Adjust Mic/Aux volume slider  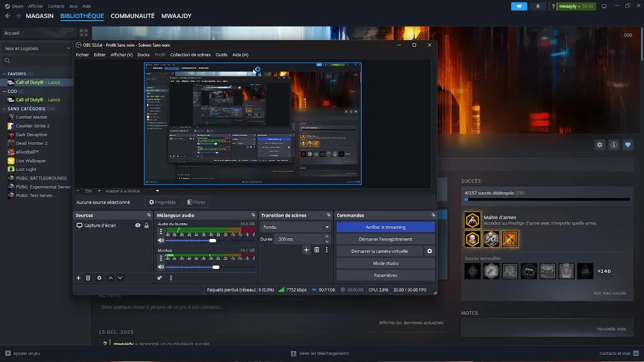point(216,267)
